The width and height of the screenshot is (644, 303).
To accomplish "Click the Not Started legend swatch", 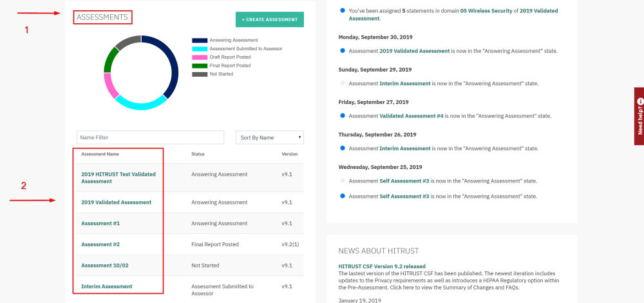I will (x=200, y=74).
